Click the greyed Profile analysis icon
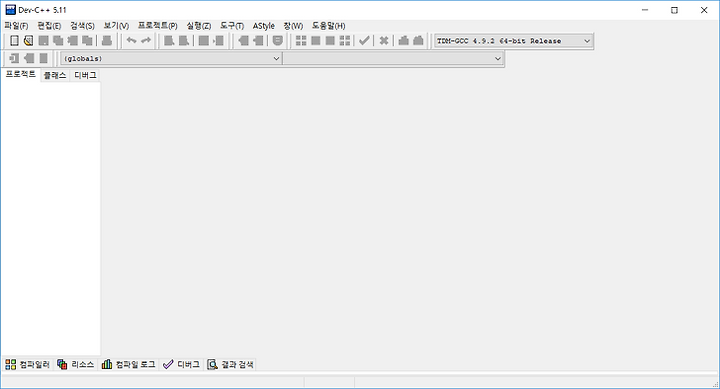The width and height of the screenshot is (720, 389). click(x=404, y=41)
